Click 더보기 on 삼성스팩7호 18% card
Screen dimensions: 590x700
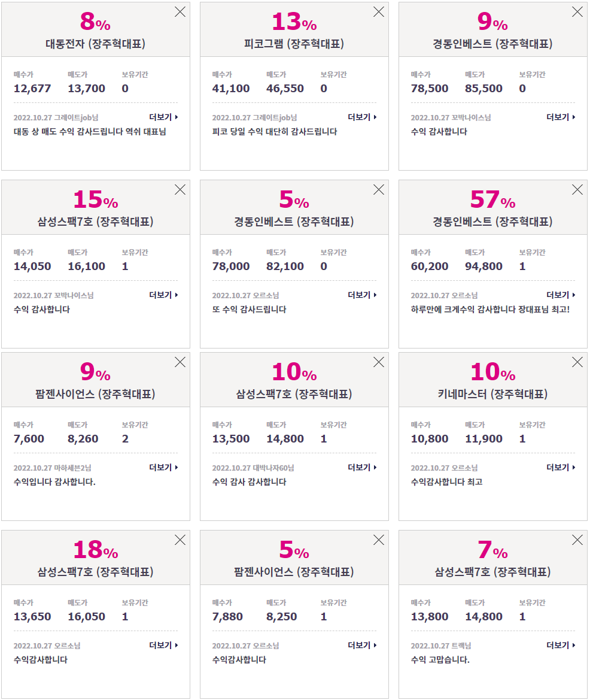164,645
